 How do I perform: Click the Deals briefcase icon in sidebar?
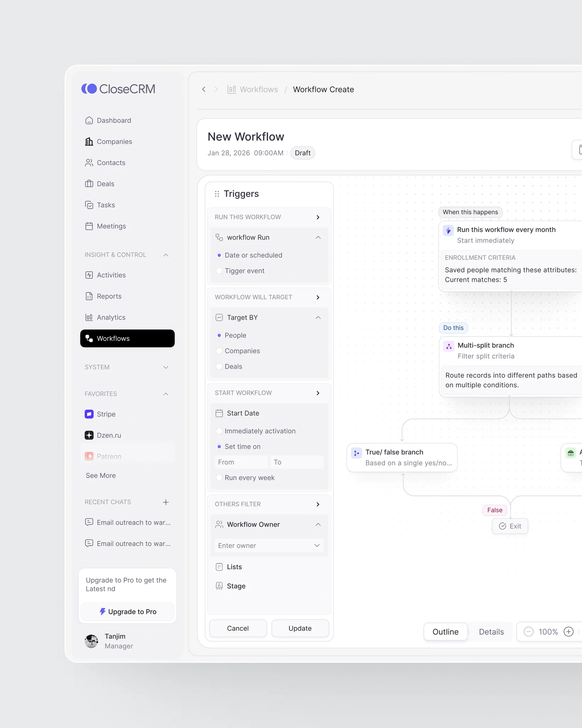pyautogui.click(x=89, y=184)
